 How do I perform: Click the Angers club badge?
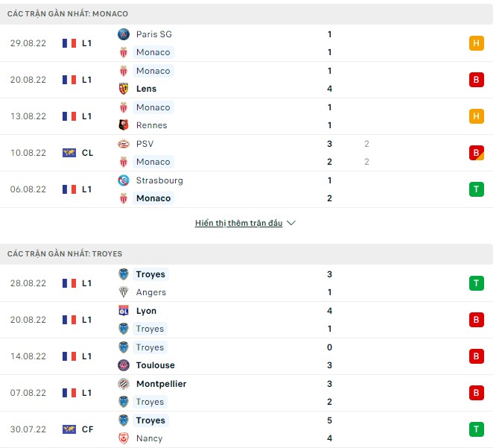(124, 292)
